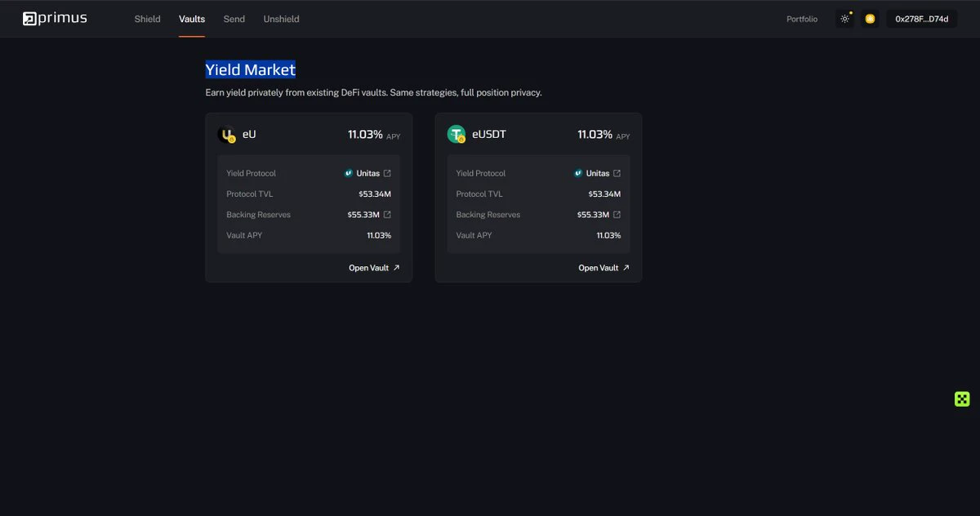Open the Unshield tab
Viewport: 980px width, 516px height.
281,19
